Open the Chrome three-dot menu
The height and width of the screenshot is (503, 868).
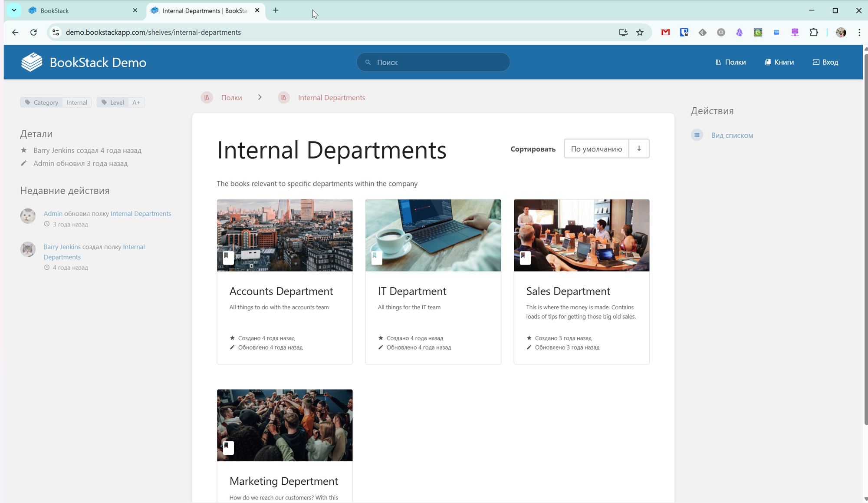pos(859,32)
